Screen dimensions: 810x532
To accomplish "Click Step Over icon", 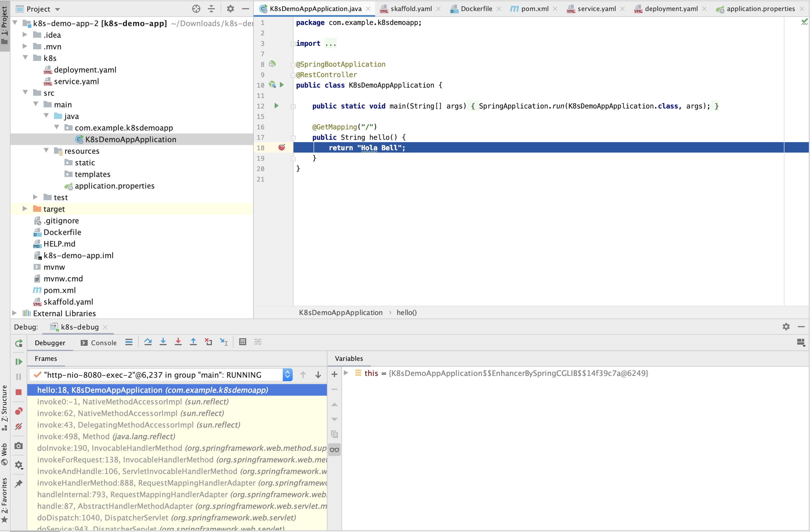I will pyautogui.click(x=148, y=342).
